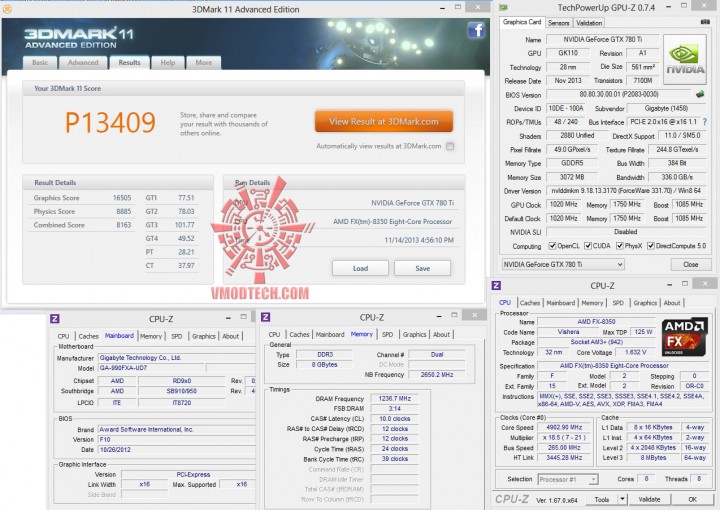Image resolution: width=720 pixels, height=510 pixels.
Task: Click View Result at 3DMark.com button
Action: click(384, 122)
